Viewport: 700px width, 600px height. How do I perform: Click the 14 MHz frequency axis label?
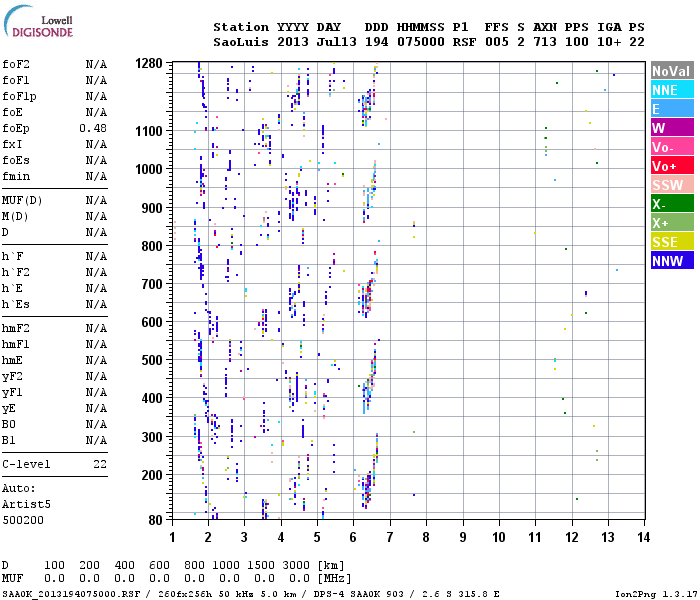click(643, 537)
